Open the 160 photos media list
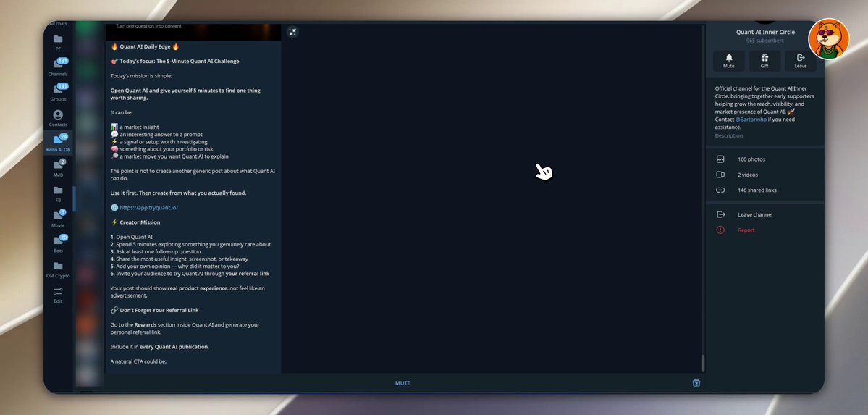Image resolution: width=868 pixels, height=415 pixels. point(764,159)
